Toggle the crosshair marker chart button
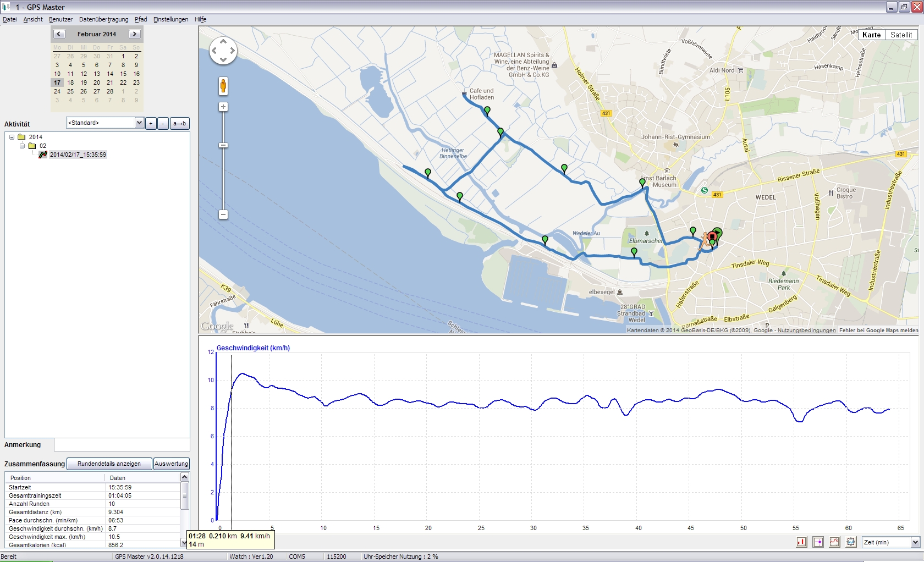Viewport: 924px width, 562px height. click(818, 542)
